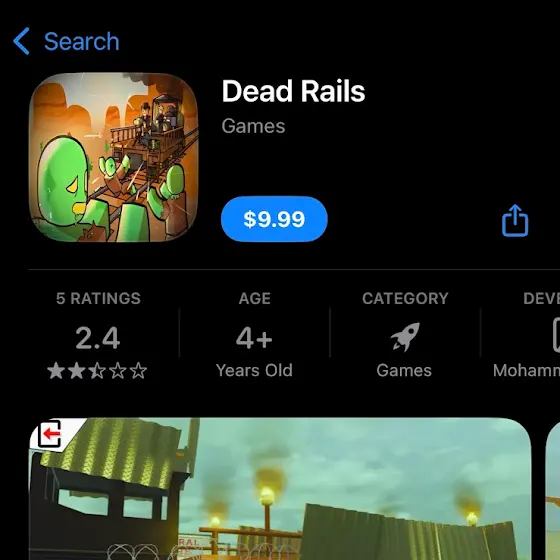Tap the back chevron arrow icon
This screenshot has height=560, width=560.
click(x=21, y=41)
